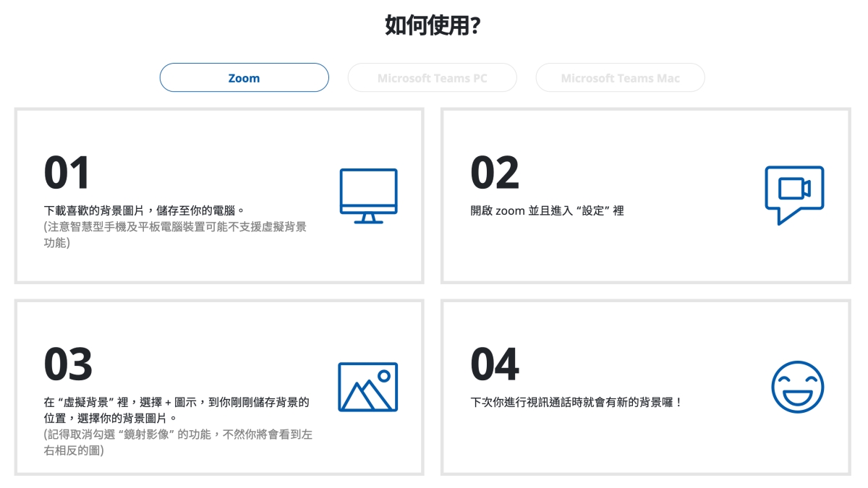Switch to Microsoft Teams Mac tab
The width and height of the screenshot is (868, 488).
pyautogui.click(x=620, y=77)
